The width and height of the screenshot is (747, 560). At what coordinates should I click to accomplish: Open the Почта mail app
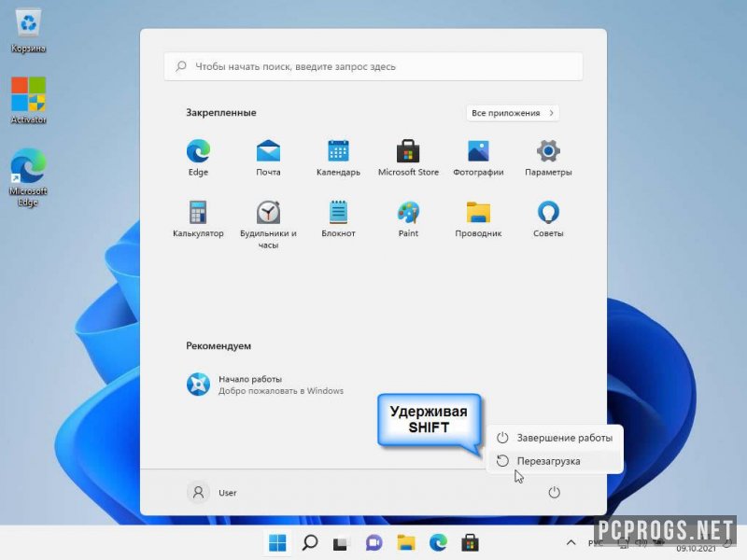(x=268, y=158)
